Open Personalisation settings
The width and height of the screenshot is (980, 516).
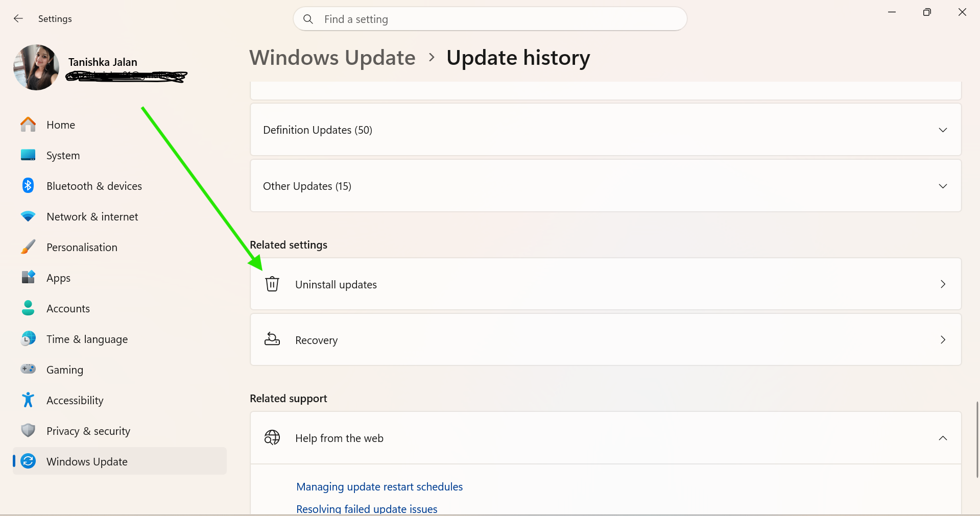click(x=120, y=247)
